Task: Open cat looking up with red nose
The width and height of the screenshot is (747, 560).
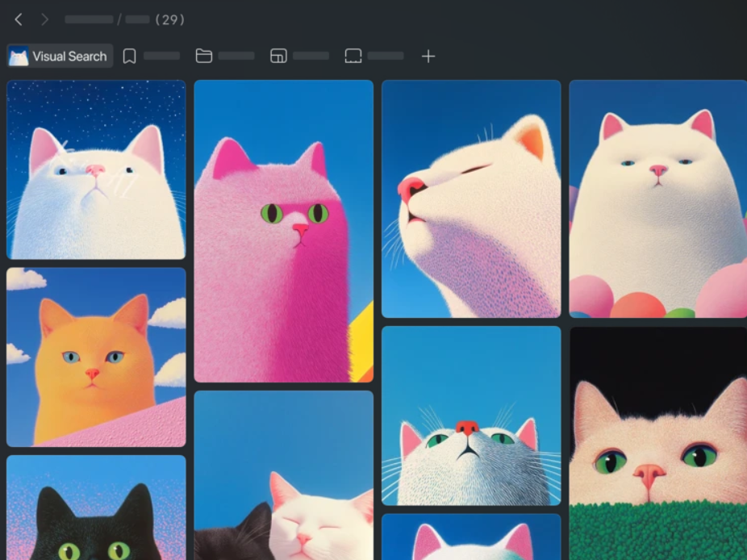Action: click(471, 416)
